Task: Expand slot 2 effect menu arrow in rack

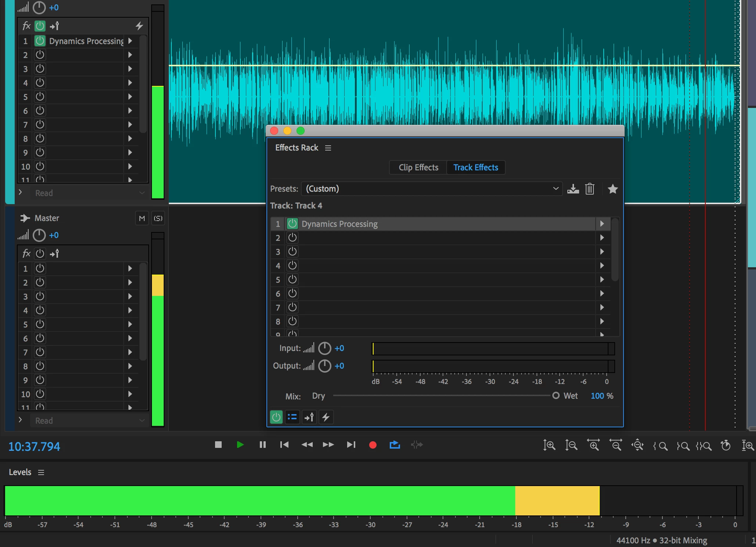Action: pos(602,238)
